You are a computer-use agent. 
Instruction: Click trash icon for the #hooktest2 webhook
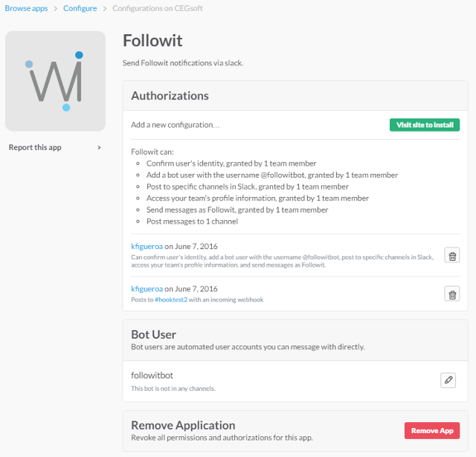(x=451, y=294)
